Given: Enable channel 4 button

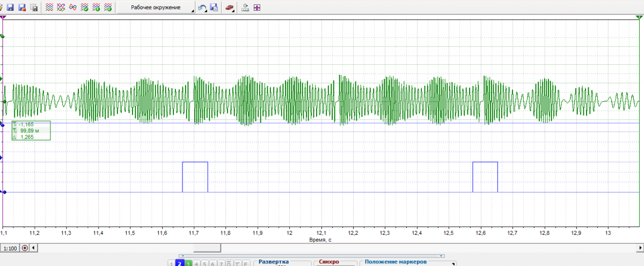Looking at the screenshot, I should tap(197, 263).
